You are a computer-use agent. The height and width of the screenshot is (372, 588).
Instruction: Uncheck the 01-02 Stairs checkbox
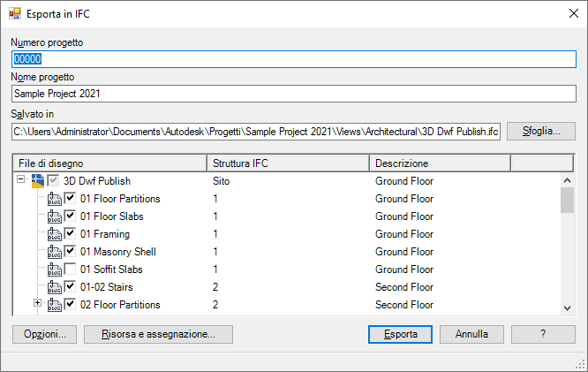tap(70, 287)
